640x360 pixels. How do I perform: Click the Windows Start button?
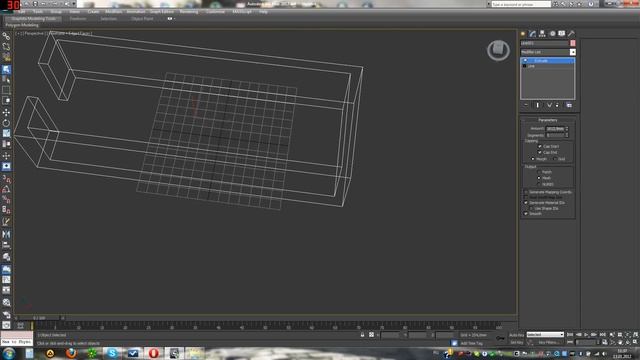pos(9,353)
